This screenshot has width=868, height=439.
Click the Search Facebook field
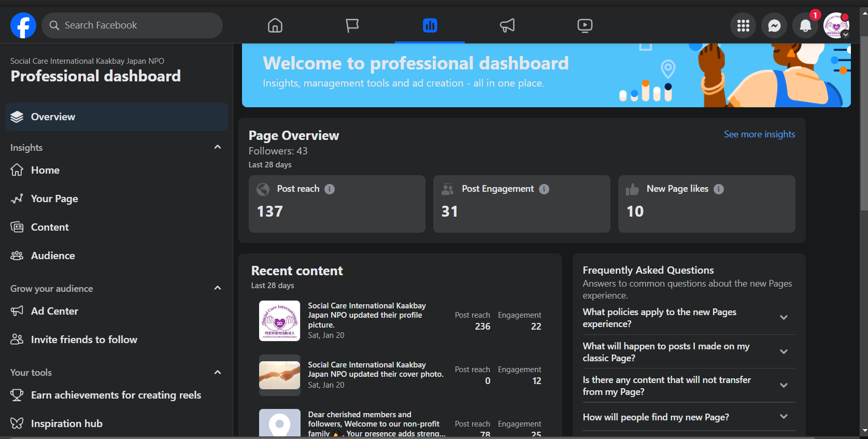(x=132, y=25)
